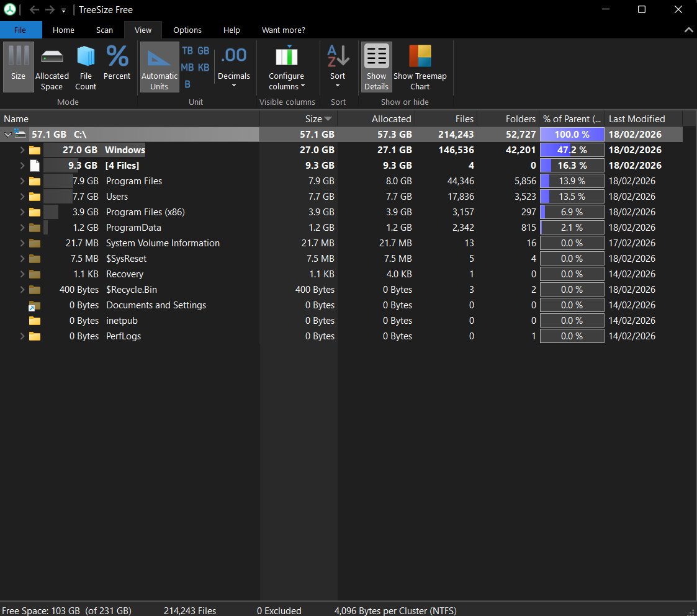The width and height of the screenshot is (697, 616).
Task: Click the TreeSize application logo icon
Action: click(10, 9)
